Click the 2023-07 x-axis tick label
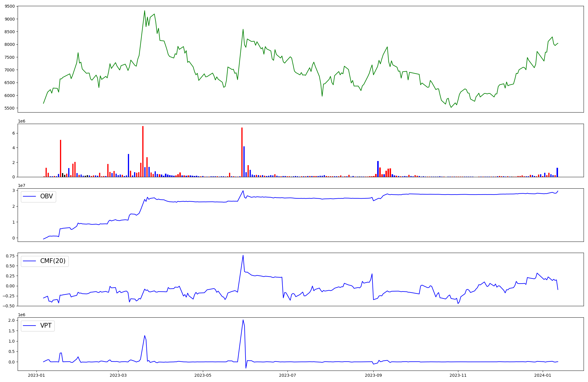 tap(287, 375)
